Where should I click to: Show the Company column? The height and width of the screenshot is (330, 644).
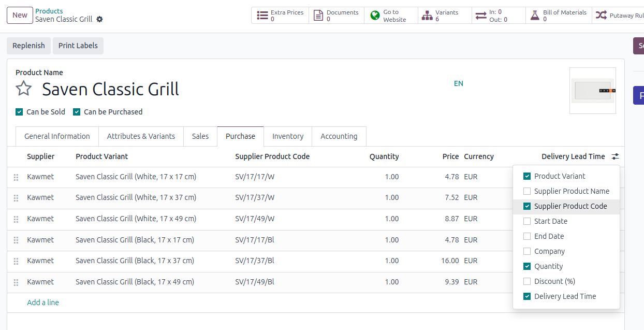pyautogui.click(x=527, y=251)
